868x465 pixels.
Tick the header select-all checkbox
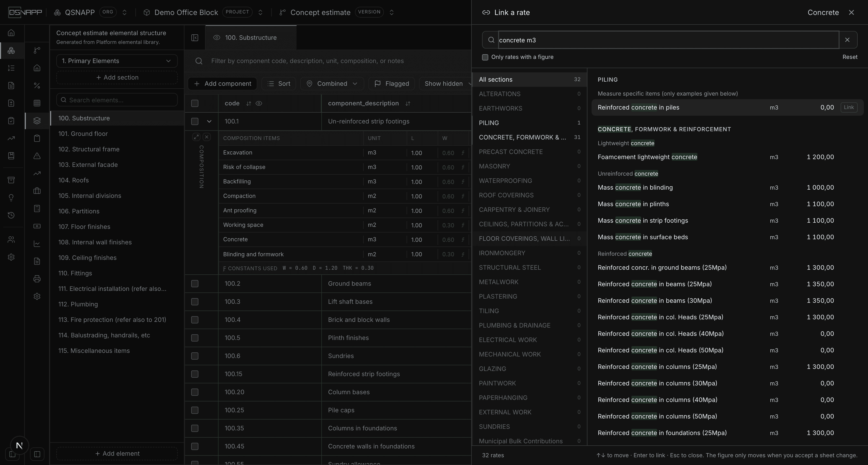point(195,103)
